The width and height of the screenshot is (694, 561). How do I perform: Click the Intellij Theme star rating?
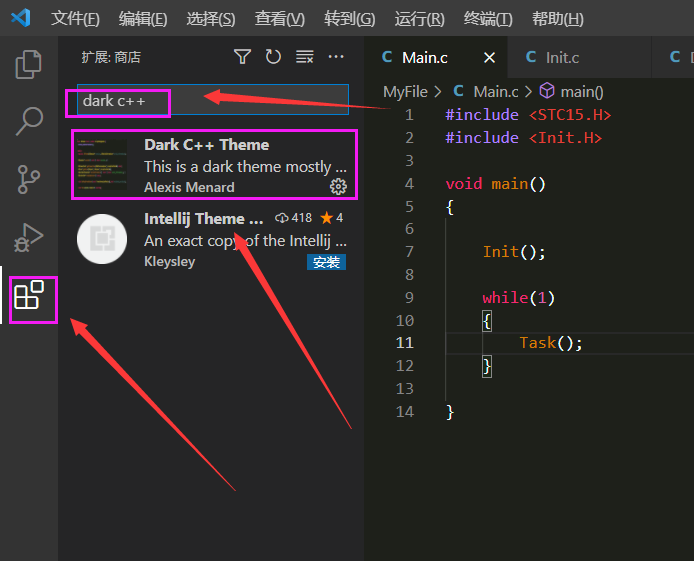point(332,218)
